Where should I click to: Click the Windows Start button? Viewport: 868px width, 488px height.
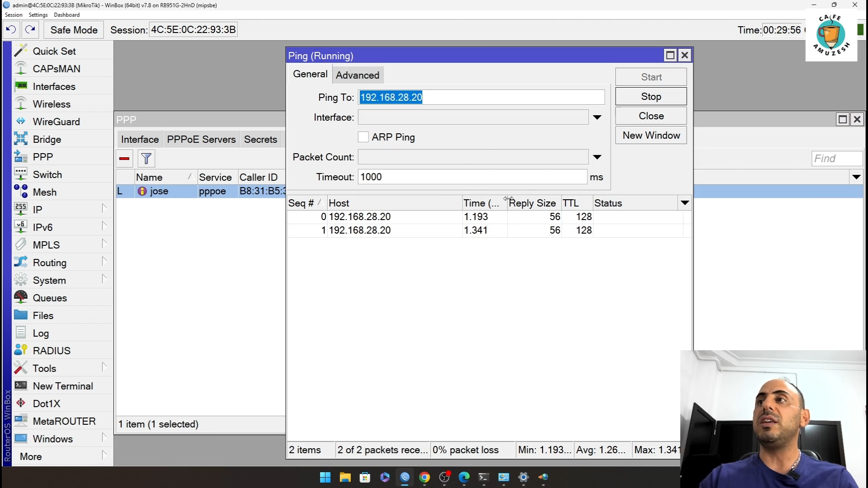(325, 477)
